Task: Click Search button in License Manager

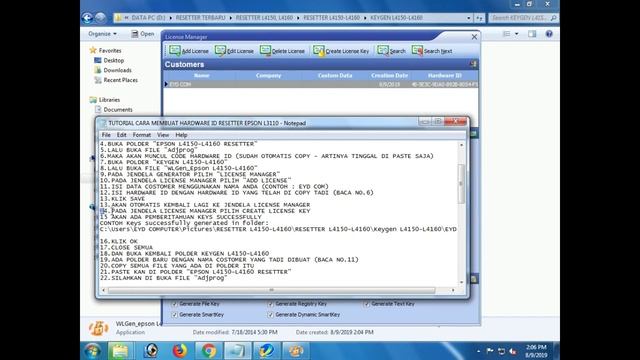Action: [x=391, y=51]
